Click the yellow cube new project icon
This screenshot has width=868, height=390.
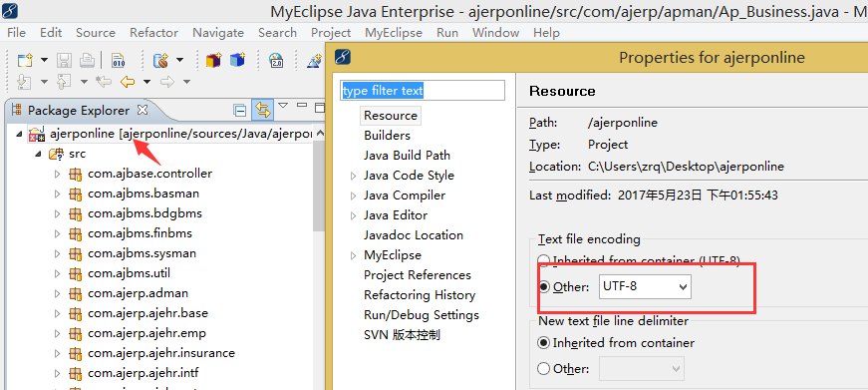point(213,59)
